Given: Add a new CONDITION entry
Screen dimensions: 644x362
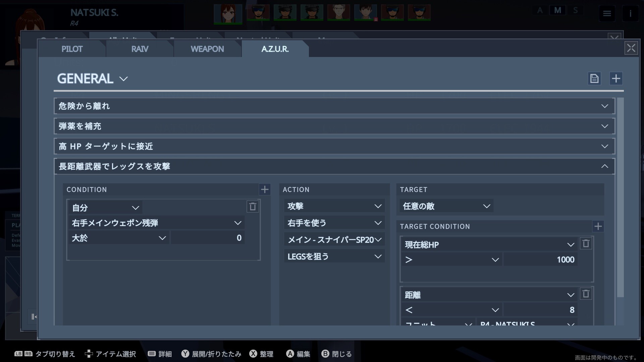Looking at the screenshot, I should pos(265,189).
